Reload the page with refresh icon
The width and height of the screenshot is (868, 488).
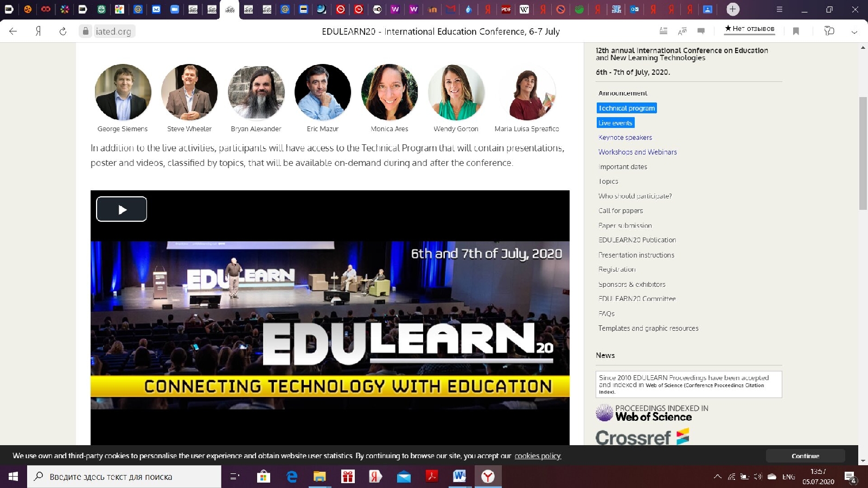tap(63, 31)
